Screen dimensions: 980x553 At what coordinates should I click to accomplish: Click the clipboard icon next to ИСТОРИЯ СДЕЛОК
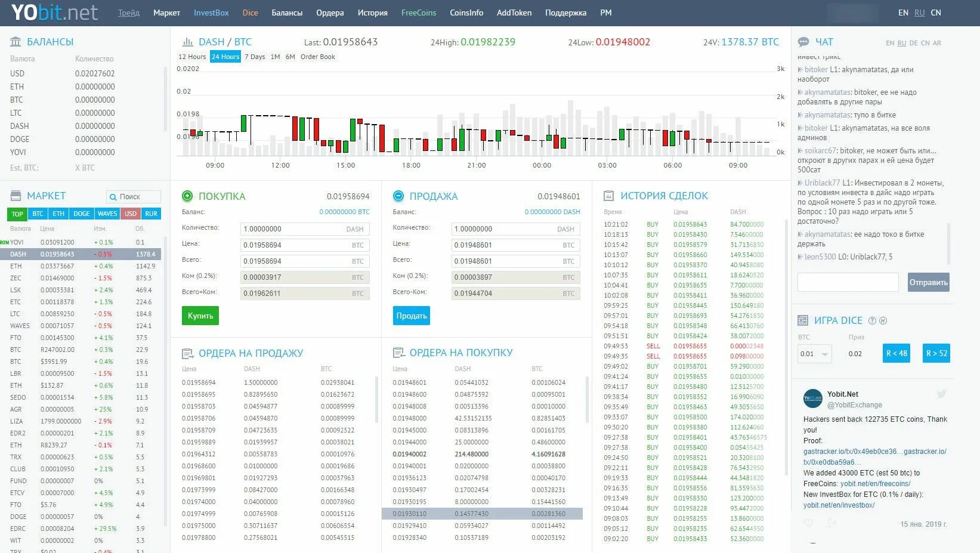point(609,195)
